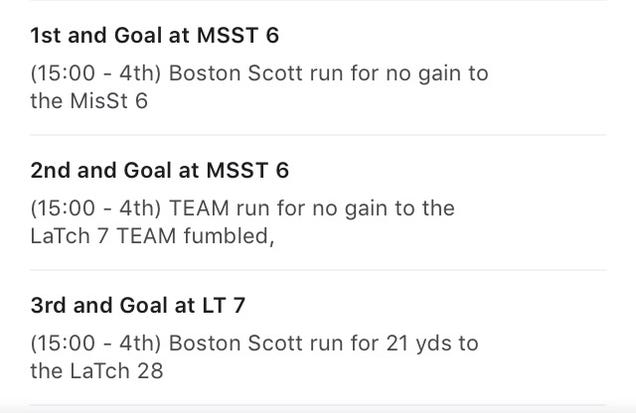636x413 pixels.
Task: Click "the MisSt 6" text line
Action: coord(89,101)
